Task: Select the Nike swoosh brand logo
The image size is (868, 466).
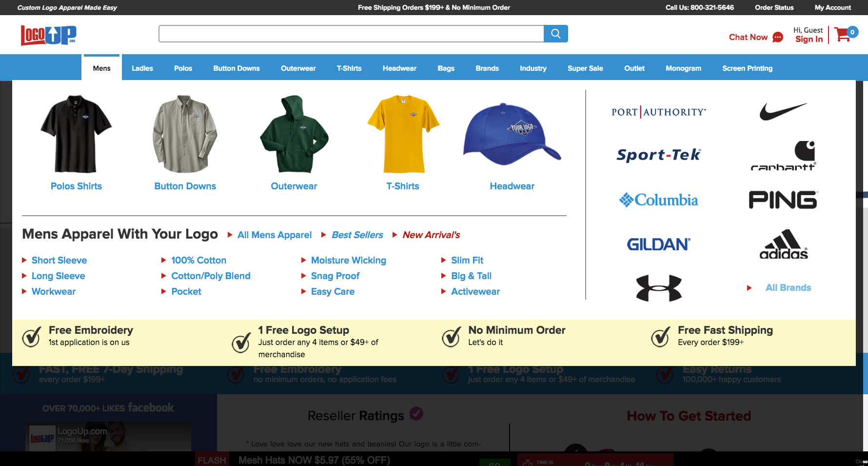Action: pos(783,111)
